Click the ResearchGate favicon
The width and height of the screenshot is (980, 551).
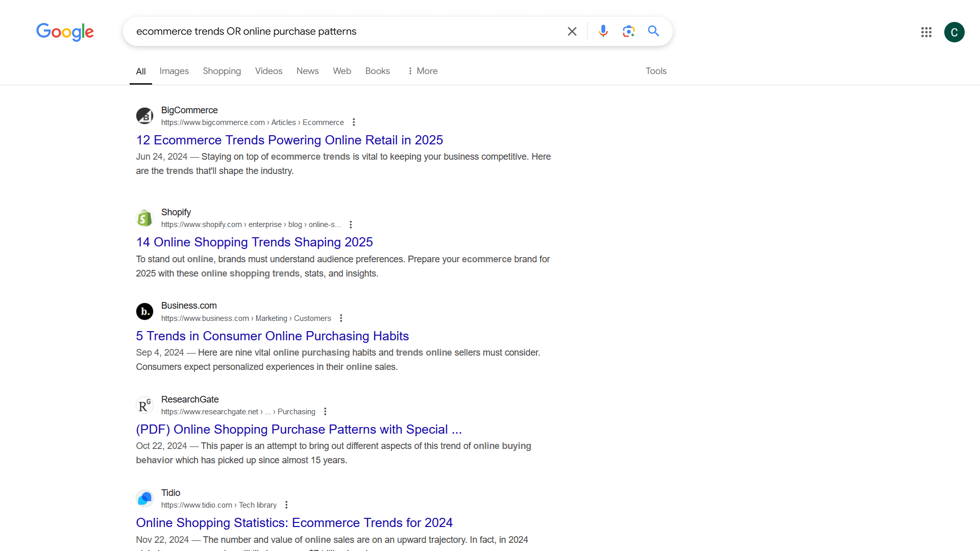point(144,405)
